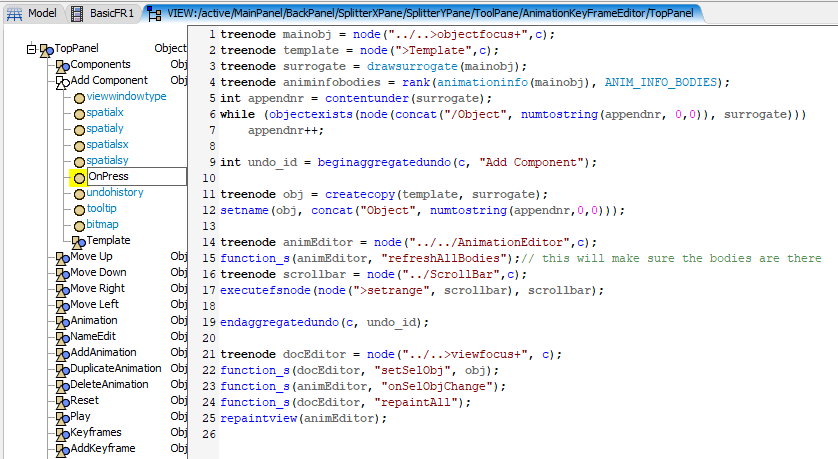Image resolution: width=838 pixels, height=459 pixels.
Task: Click the Play node object icon
Action: coord(62,417)
